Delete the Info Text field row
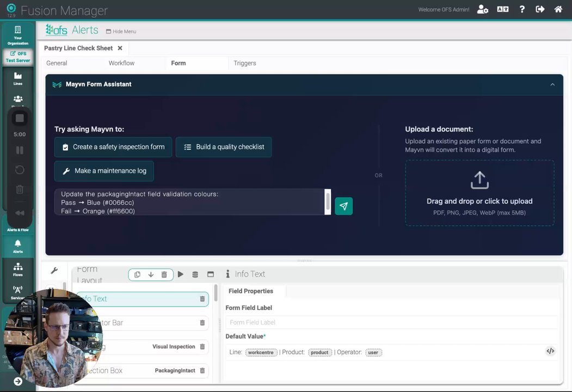The width and height of the screenshot is (572, 392). point(202,299)
